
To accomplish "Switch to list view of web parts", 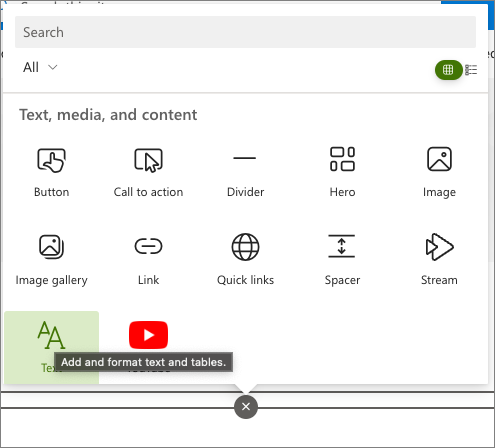I will [471, 70].
